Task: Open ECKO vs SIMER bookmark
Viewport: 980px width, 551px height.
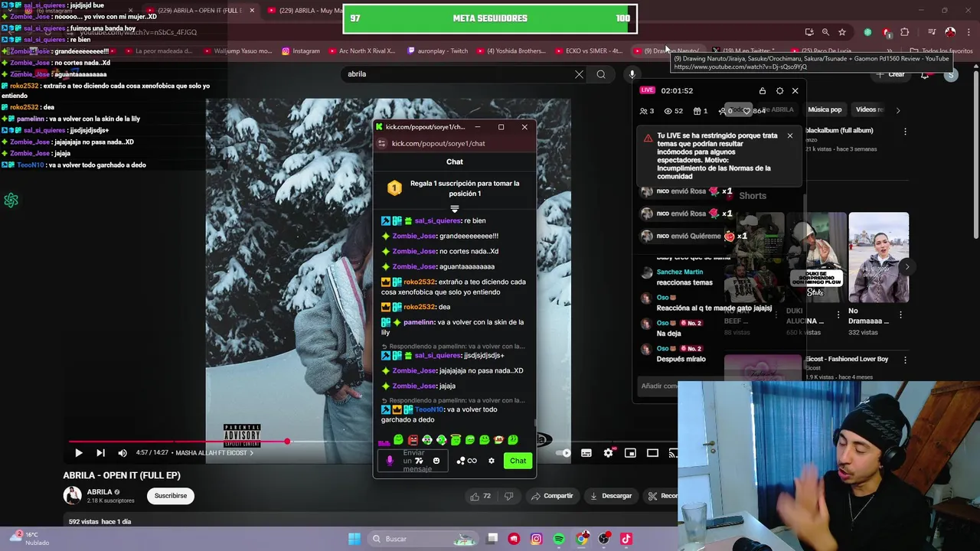Action: pyautogui.click(x=588, y=51)
